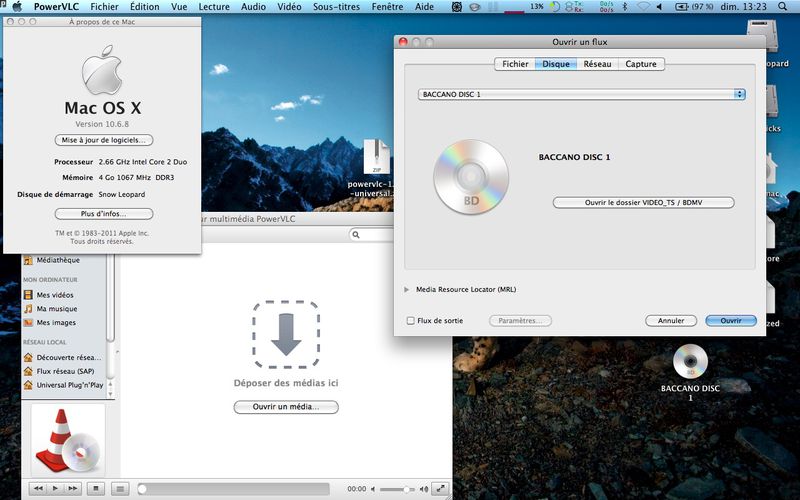
Task: Mute audio with the small speaker icon
Action: click(373, 489)
